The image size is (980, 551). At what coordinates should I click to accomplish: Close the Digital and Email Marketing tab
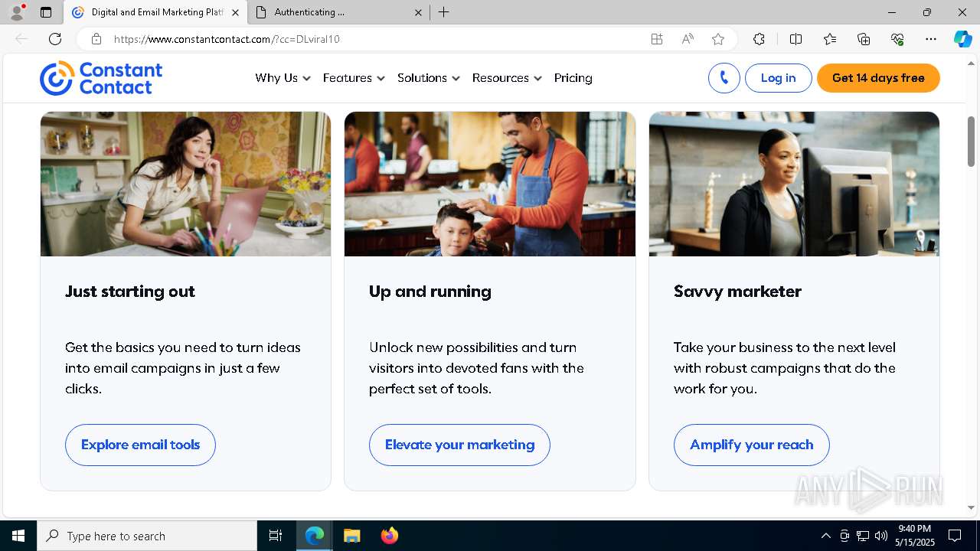click(x=235, y=12)
